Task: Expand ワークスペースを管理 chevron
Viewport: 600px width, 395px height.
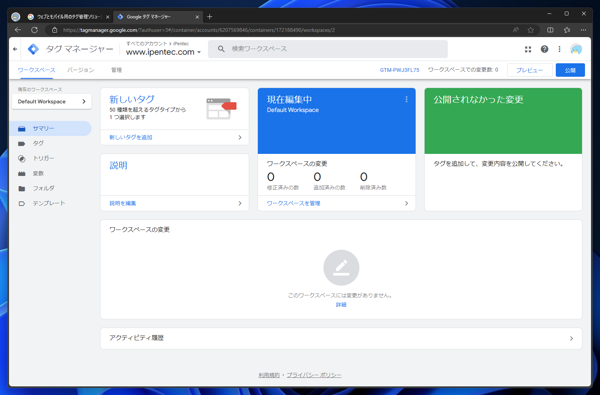Action: click(x=406, y=203)
